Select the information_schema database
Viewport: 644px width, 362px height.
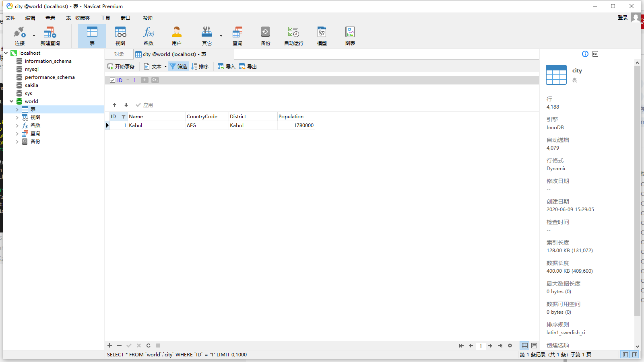coord(48,61)
